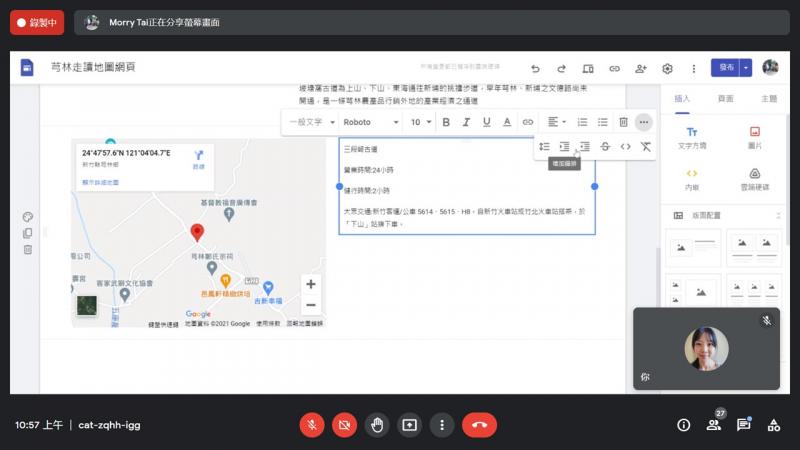Apply bulleted list formatting
The image size is (800, 450).
coord(603,122)
